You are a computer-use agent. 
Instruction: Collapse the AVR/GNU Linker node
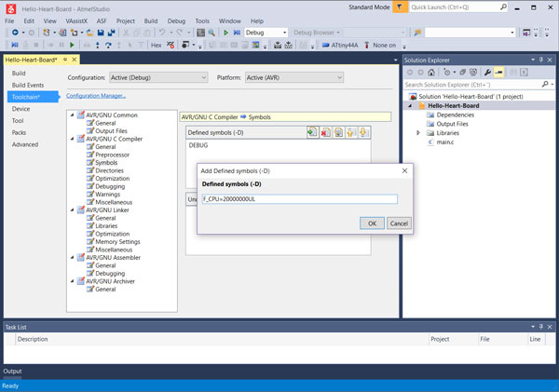(73, 210)
